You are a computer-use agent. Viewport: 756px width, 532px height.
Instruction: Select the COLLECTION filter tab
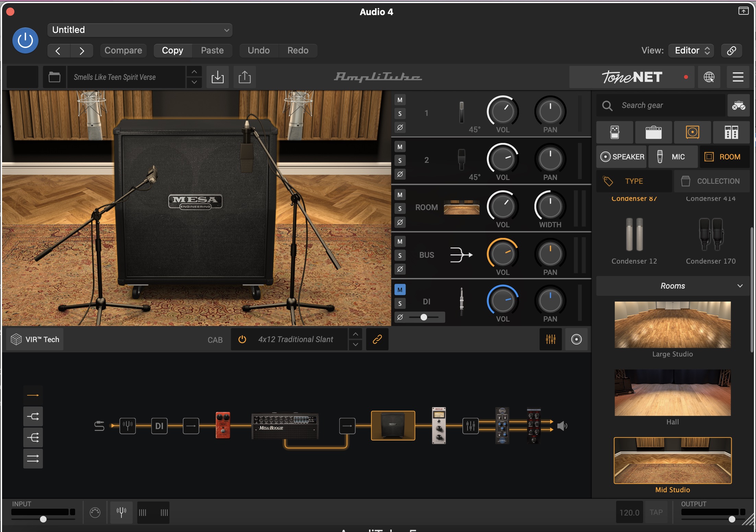click(x=712, y=181)
